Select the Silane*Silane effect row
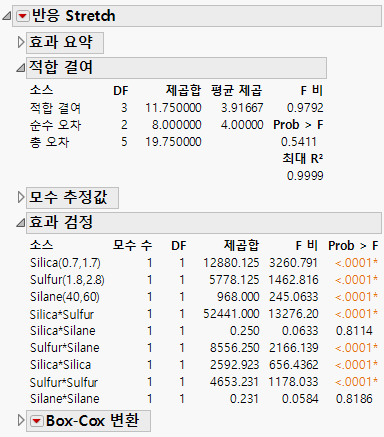Viewport: 384px width, 437px height. pos(204,399)
